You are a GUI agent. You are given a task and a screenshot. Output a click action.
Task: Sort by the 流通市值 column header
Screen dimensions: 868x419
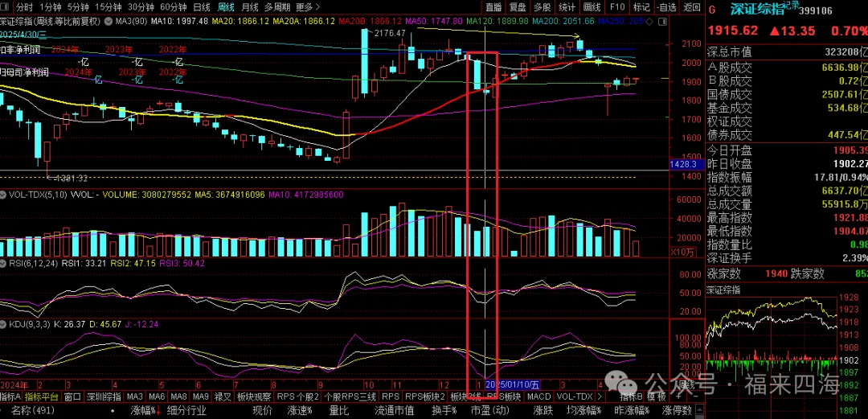[394, 411]
